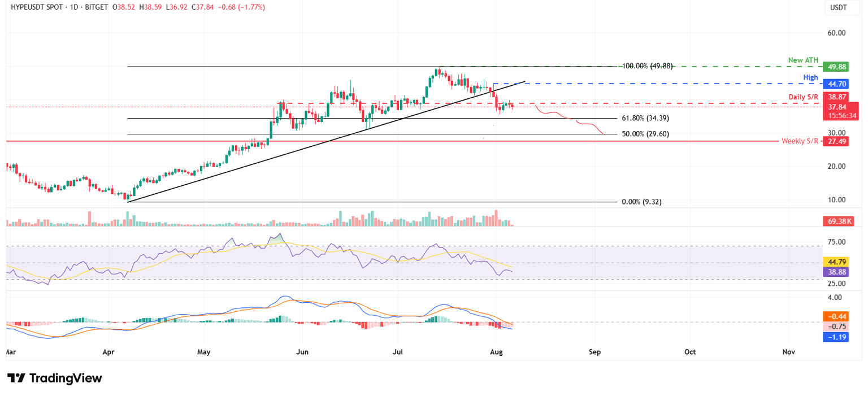
Task: Select the yellow RSI moving average value 44.79
Action: (x=836, y=262)
